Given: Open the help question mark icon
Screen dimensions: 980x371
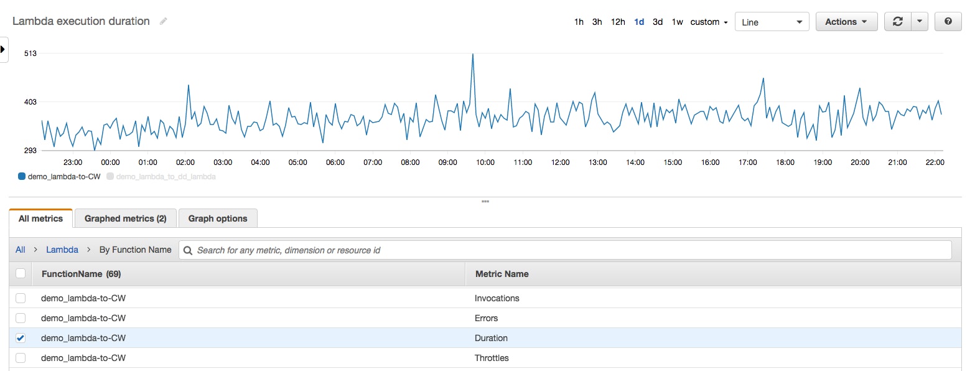Looking at the screenshot, I should [x=948, y=22].
